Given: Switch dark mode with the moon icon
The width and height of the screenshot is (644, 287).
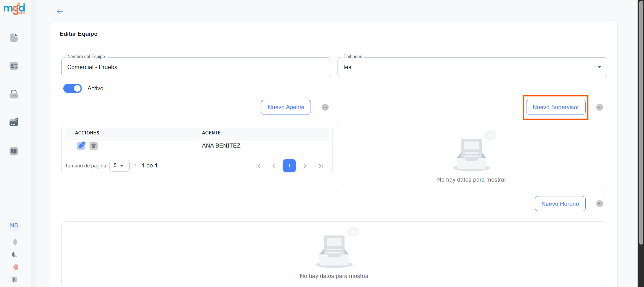Looking at the screenshot, I should click(x=15, y=255).
